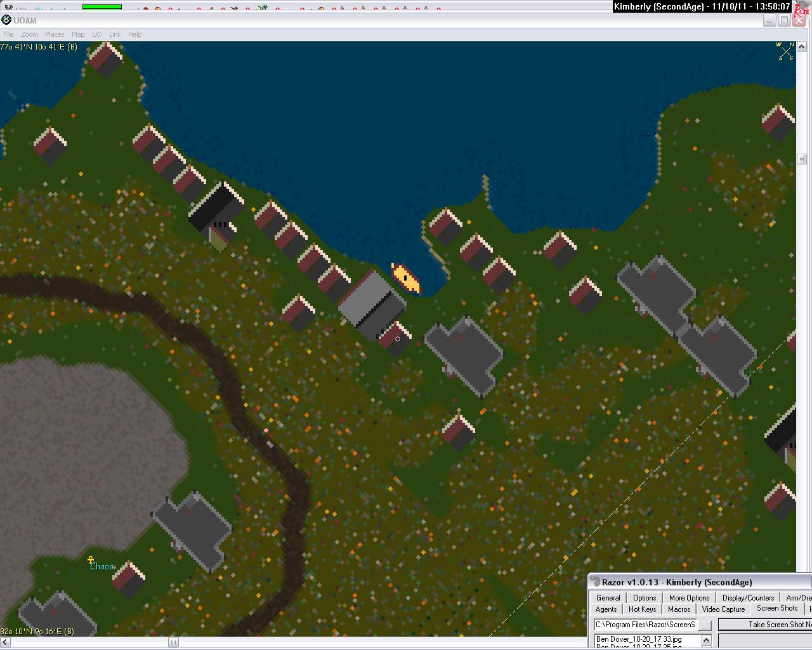Image resolution: width=812 pixels, height=650 pixels.
Task: Open the Map menu
Action: [78, 34]
